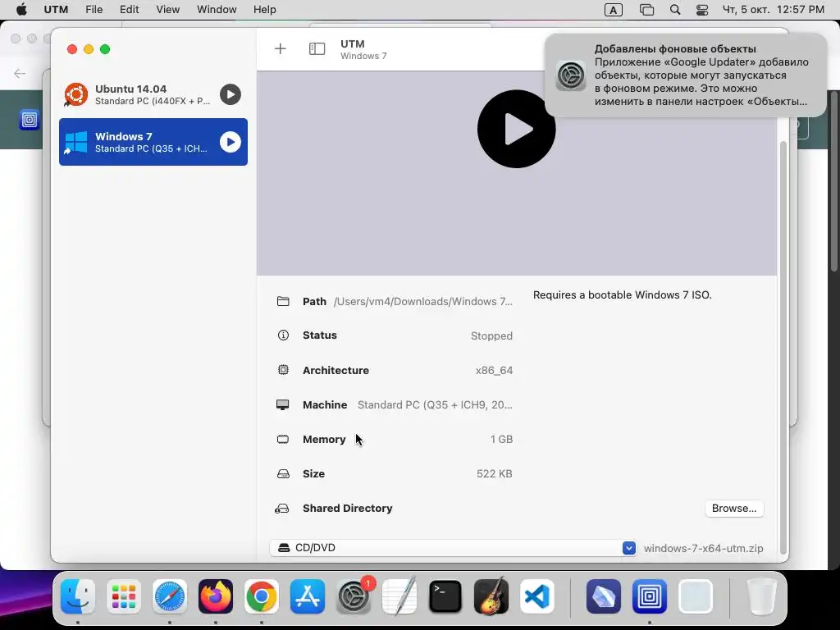Open the UTM app in the Dock
This screenshot has width=840, height=630.
650,596
